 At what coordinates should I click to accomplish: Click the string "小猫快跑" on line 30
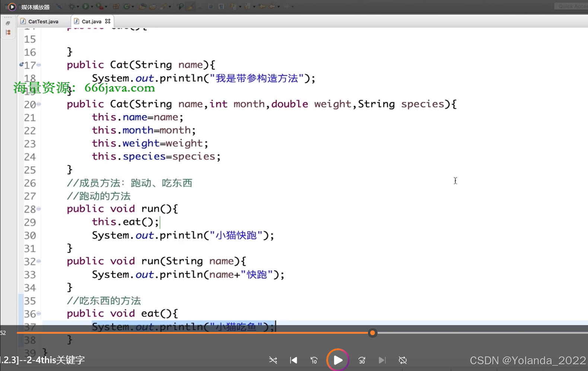tap(236, 235)
